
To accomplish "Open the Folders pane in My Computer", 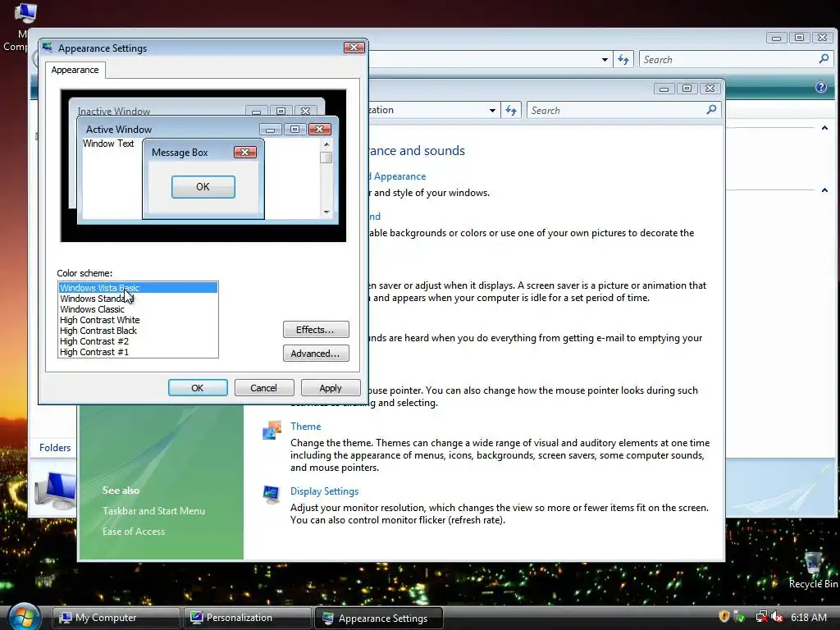I will pos(55,448).
